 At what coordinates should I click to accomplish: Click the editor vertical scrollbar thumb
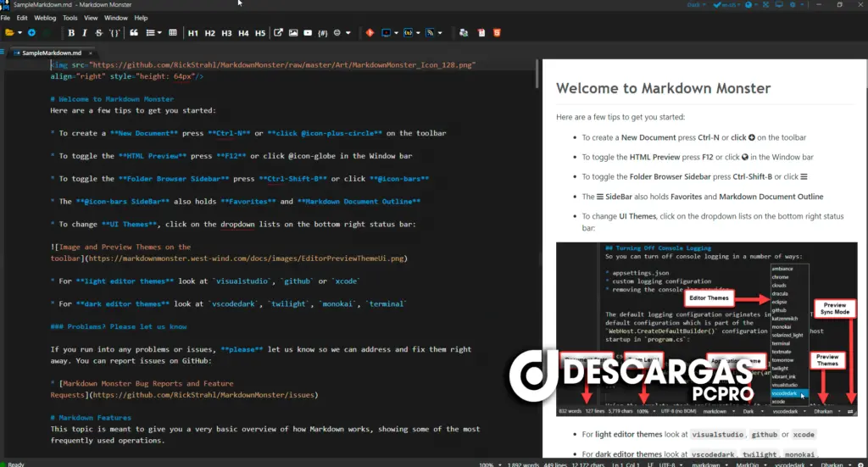tap(537, 74)
